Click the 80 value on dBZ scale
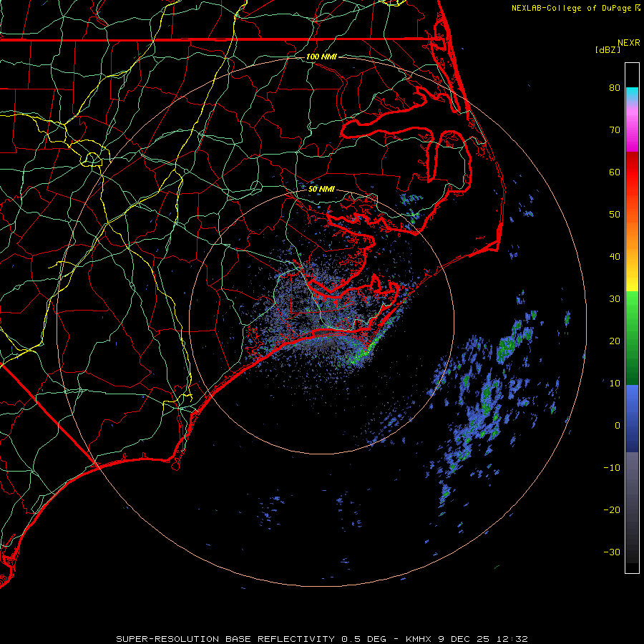Viewport: 644px width, 644px height. (x=615, y=87)
